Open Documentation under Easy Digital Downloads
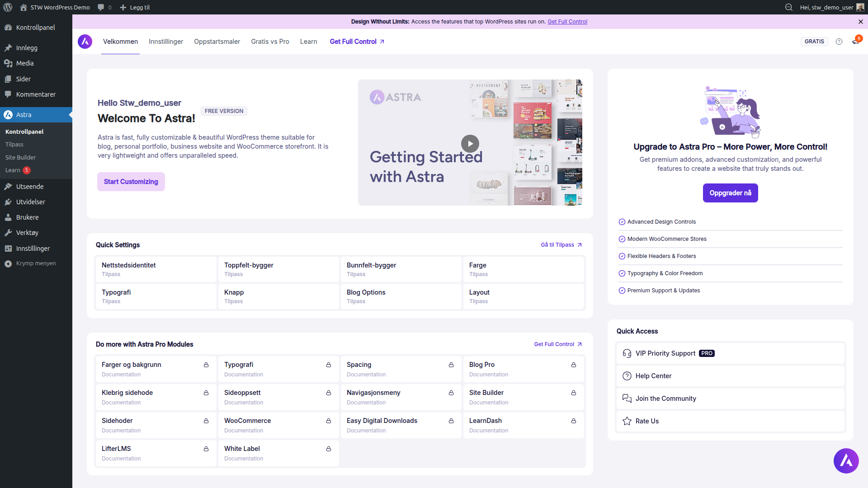 coord(366,431)
